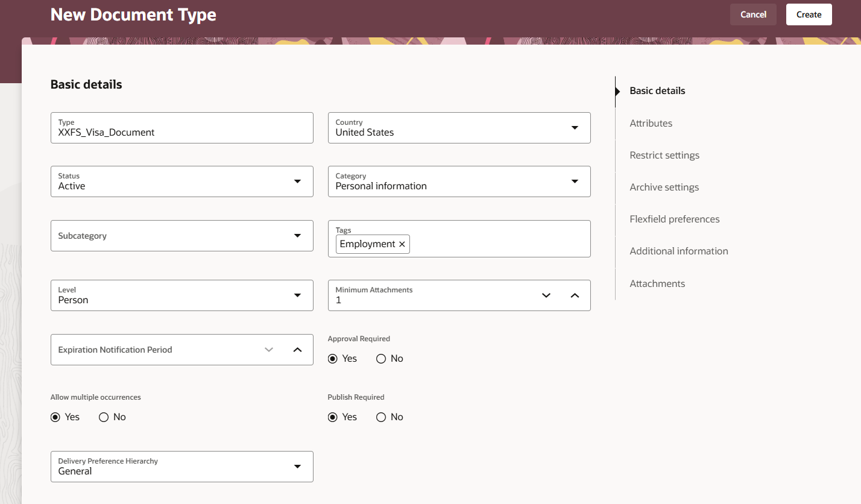
Task: Open the Country dropdown arrow
Action: 575,128
